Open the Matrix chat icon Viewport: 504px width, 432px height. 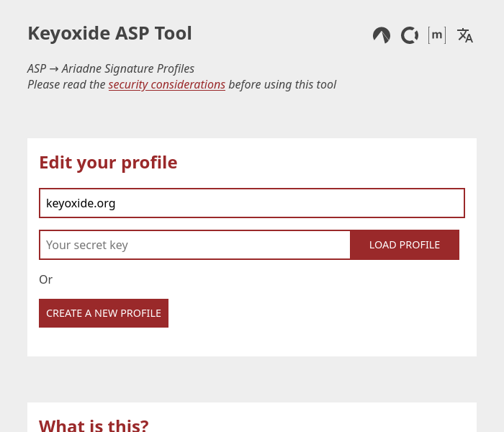(437, 35)
